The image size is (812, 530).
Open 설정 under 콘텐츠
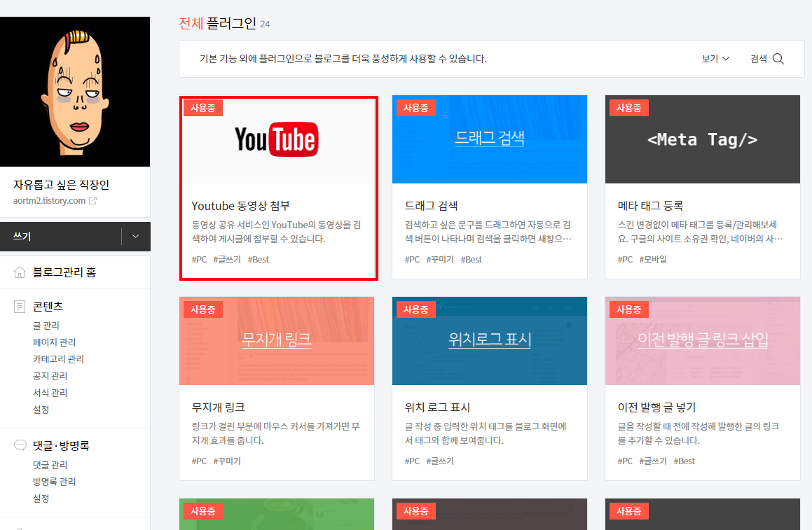[41, 410]
